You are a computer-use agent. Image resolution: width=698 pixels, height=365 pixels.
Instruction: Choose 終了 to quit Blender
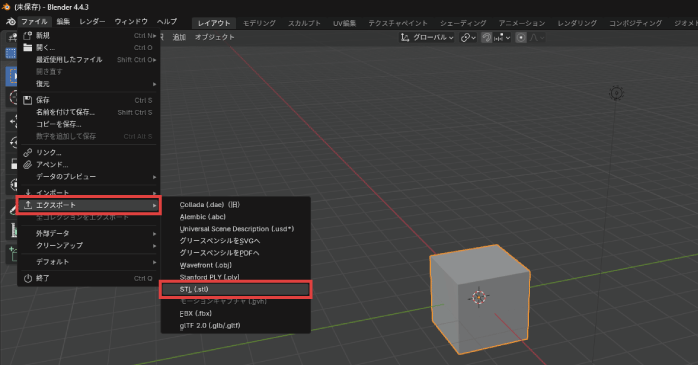click(x=89, y=278)
